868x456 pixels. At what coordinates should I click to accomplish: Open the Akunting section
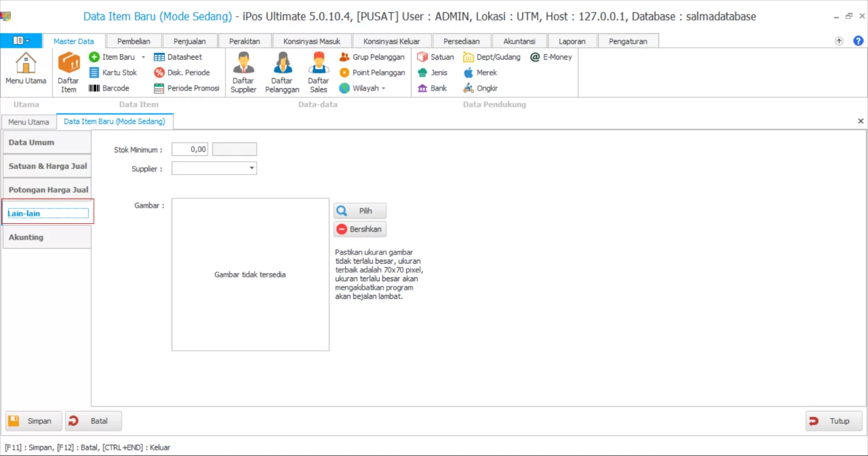tap(47, 237)
